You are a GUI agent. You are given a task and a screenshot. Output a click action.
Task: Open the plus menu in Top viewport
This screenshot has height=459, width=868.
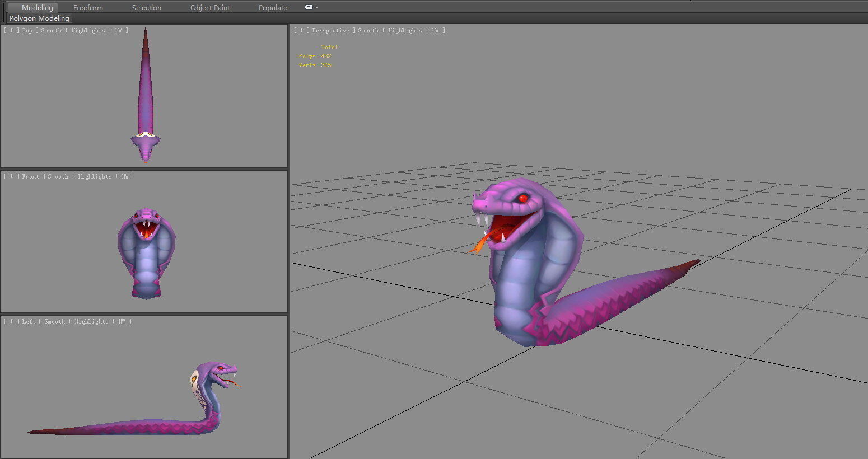(x=12, y=31)
